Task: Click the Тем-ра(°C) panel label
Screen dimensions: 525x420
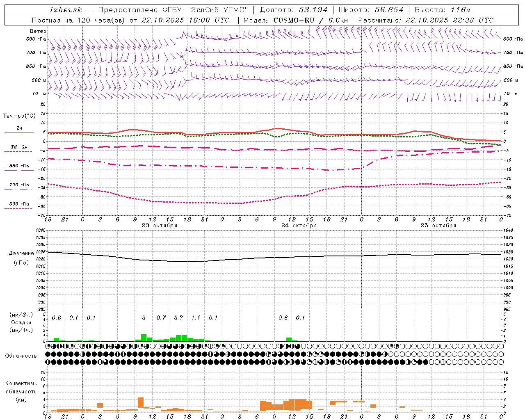Action: pyautogui.click(x=19, y=116)
